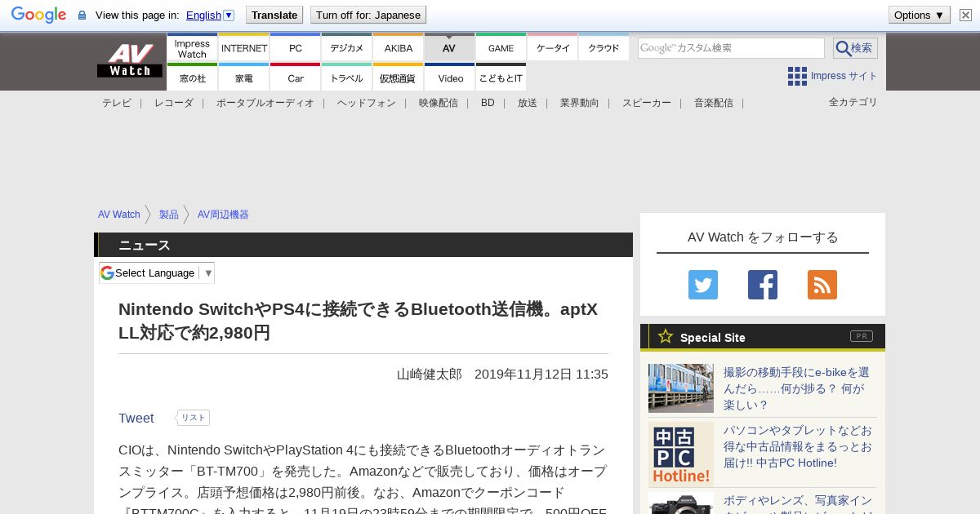This screenshot has height=514, width=980.
Task: Click the Impress sites grid icon
Action: (x=797, y=76)
